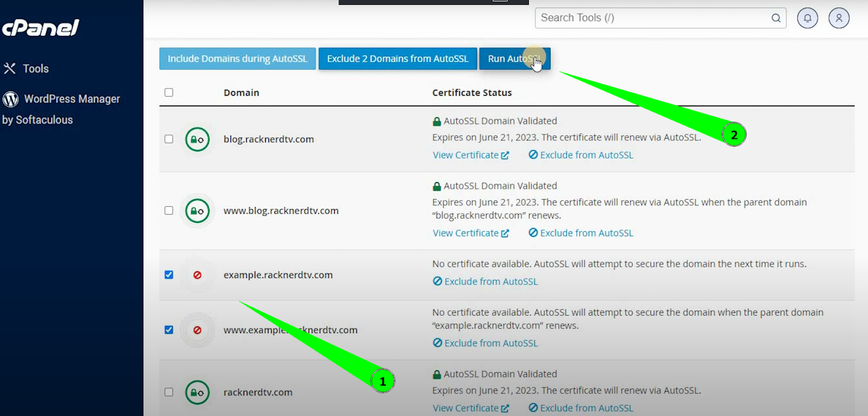Image resolution: width=868 pixels, height=416 pixels.
Task: View Certificate for racknerdtv.com
Action: pyautogui.click(x=471, y=408)
